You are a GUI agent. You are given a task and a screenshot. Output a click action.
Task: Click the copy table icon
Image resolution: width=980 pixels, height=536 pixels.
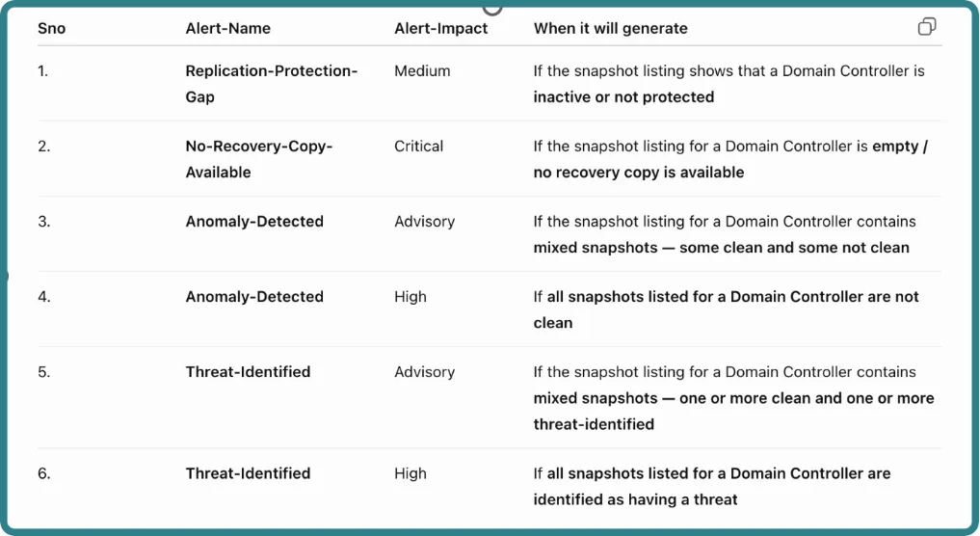coord(927,26)
